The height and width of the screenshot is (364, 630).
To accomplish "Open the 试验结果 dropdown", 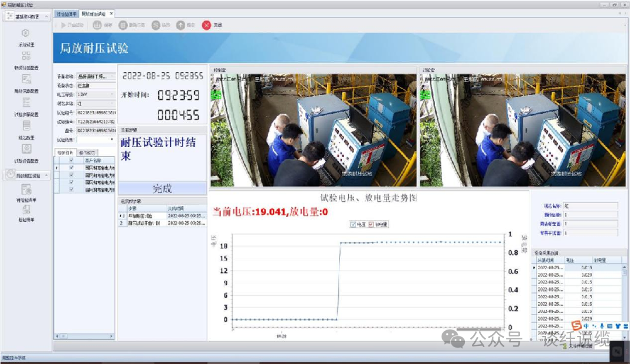I will tap(113, 139).
